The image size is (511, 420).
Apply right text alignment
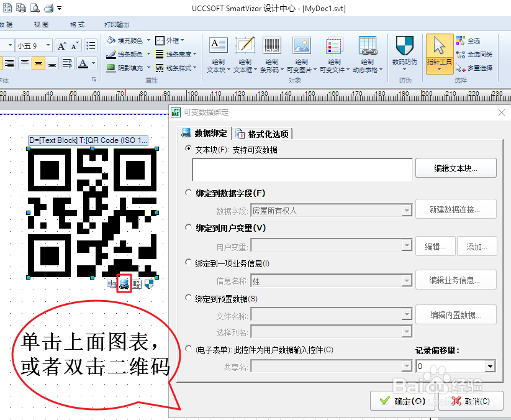(9, 63)
